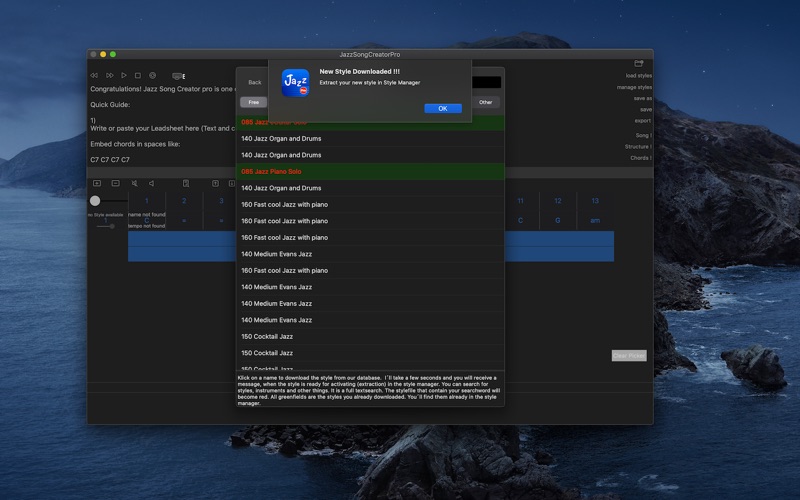This screenshot has width=800, height=500.
Task: Click the upward arrow box icon
Action: 215,183
